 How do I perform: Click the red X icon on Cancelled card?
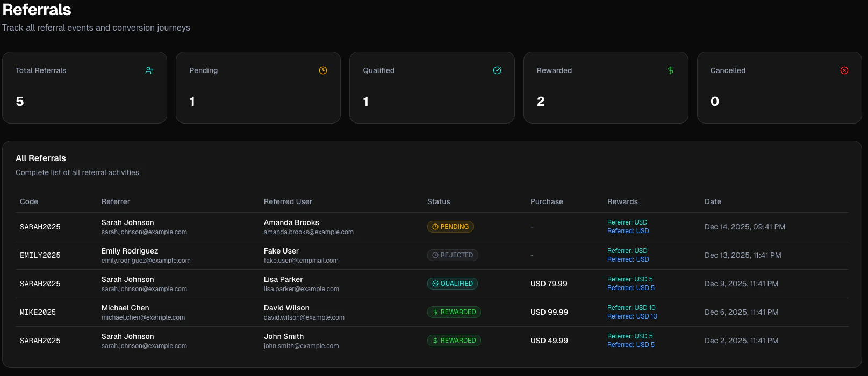[844, 70]
